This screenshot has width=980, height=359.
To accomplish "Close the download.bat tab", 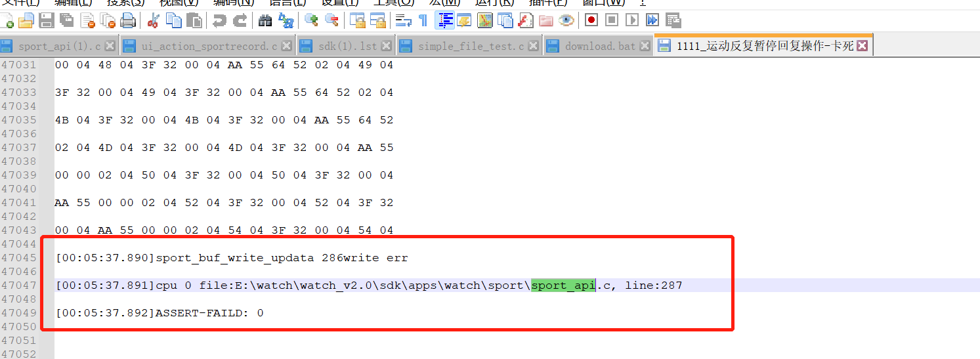I will click(645, 46).
